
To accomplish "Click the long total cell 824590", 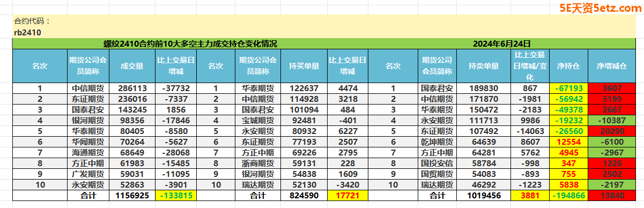I will [304, 196].
